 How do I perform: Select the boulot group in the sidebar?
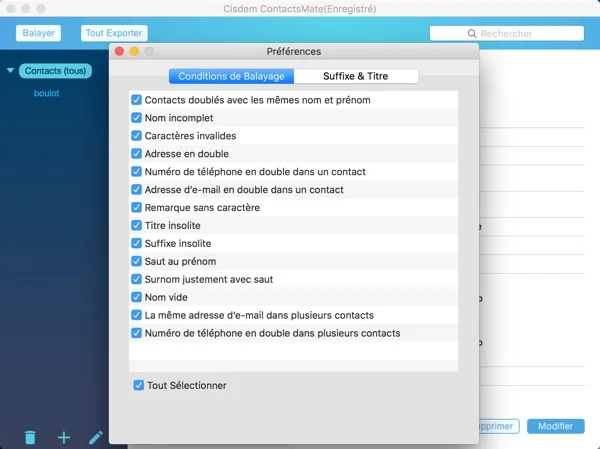coord(46,93)
